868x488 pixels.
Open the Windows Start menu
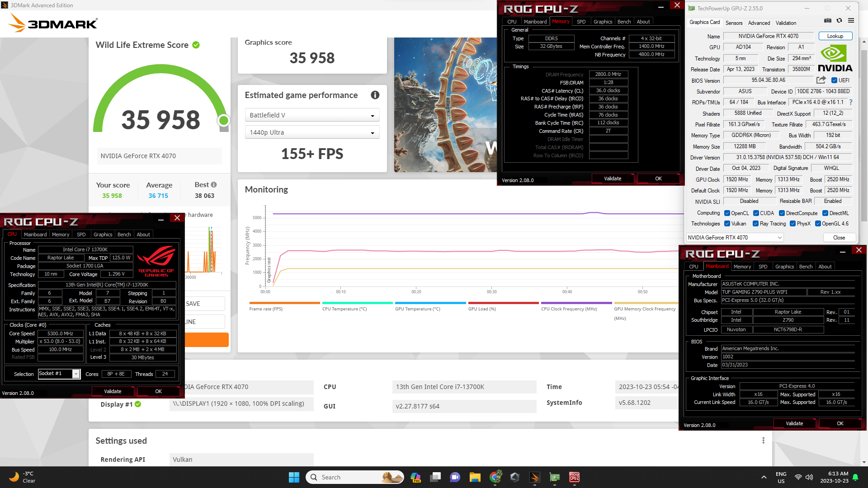pos(294,477)
